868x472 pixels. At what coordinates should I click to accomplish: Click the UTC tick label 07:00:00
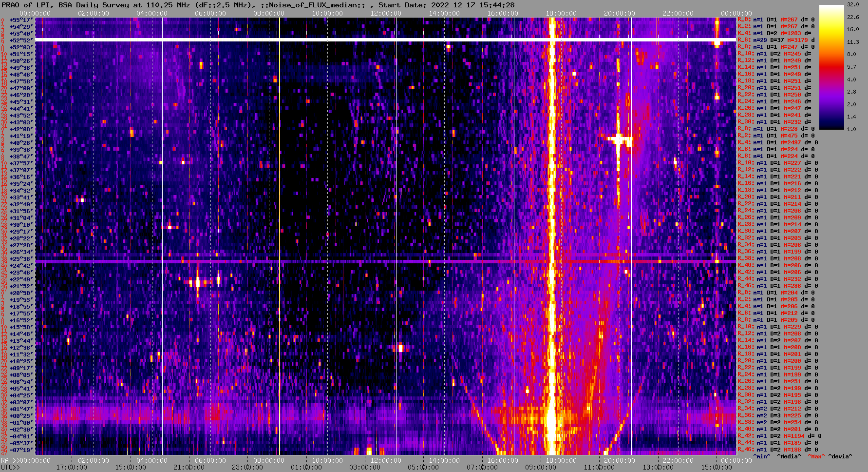pyautogui.click(x=482, y=467)
